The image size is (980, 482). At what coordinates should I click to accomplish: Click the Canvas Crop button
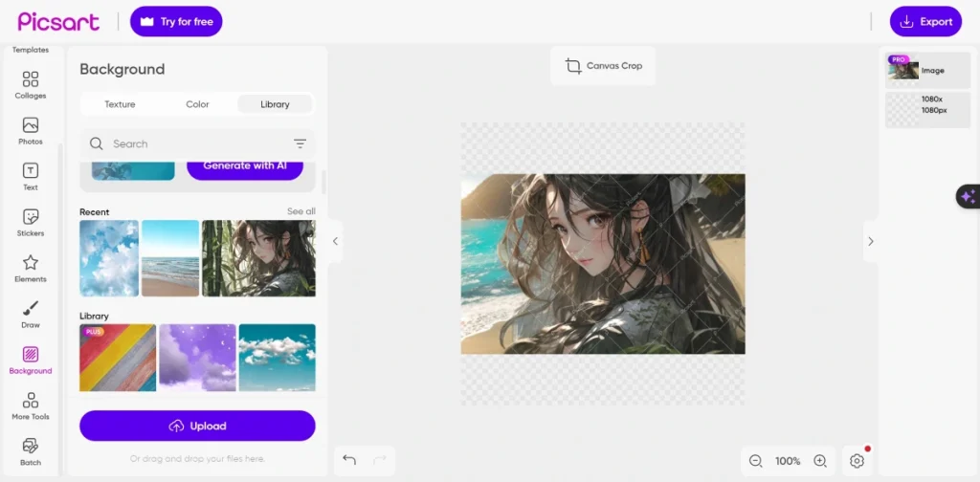pos(603,66)
